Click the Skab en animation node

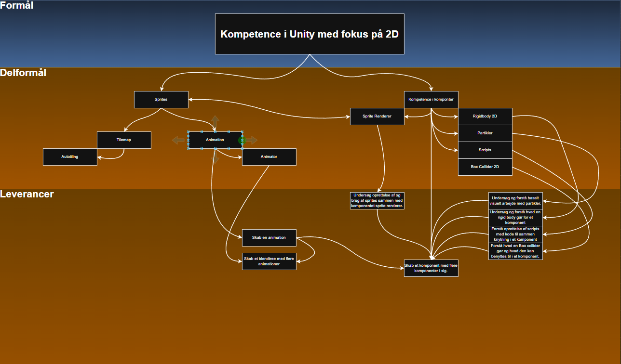[269, 237]
